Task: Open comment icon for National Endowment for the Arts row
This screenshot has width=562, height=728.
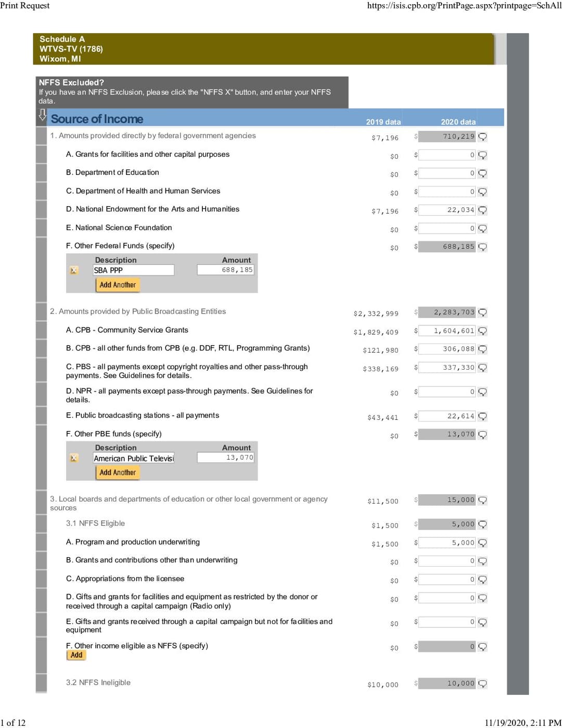Action: [482, 210]
